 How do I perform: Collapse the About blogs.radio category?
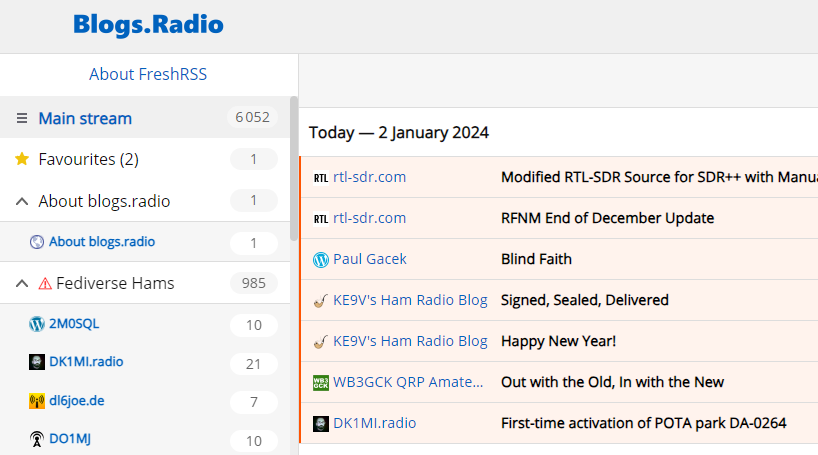click(22, 201)
